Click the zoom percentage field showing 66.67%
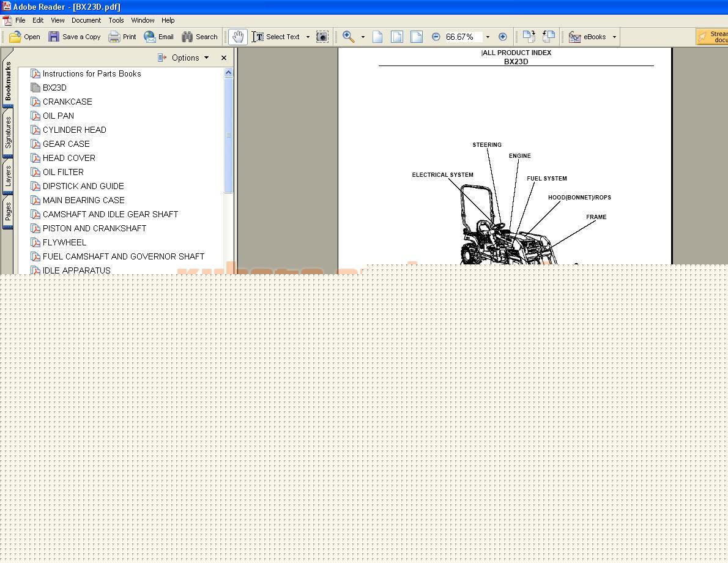Screen dimensions: 728x563 [463, 37]
